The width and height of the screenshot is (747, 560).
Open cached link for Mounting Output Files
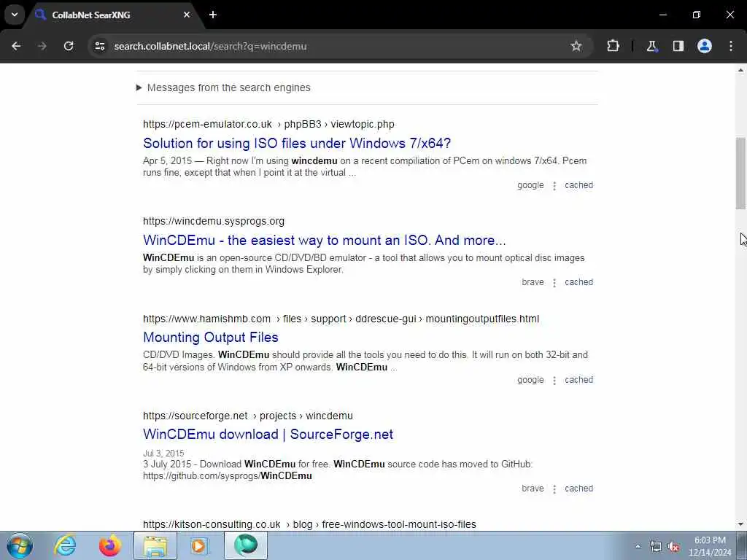(578, 379)
